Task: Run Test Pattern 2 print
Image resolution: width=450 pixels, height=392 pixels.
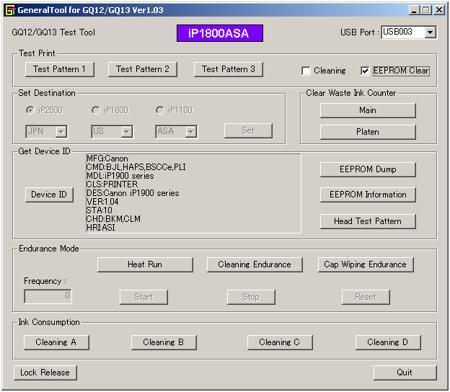Action: point(143,69)
